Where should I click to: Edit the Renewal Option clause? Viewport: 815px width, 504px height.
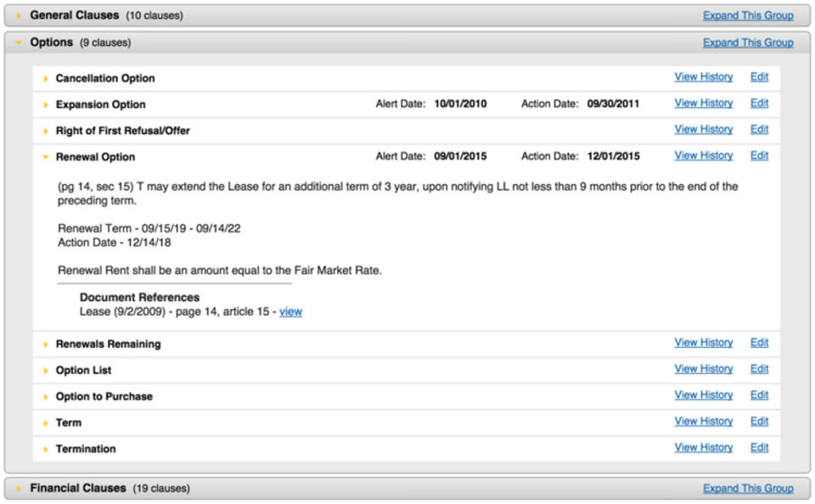(759, 156)
